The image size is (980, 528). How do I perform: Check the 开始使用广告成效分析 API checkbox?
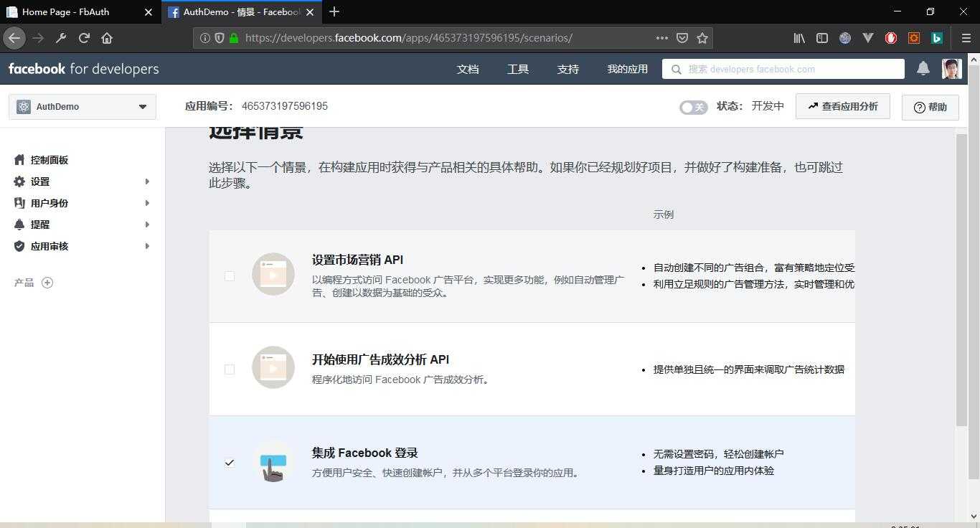click(x=230, y=369)
